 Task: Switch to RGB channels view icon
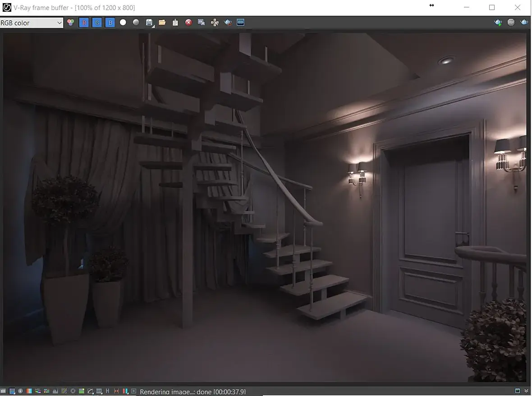[x=71, y=23]
